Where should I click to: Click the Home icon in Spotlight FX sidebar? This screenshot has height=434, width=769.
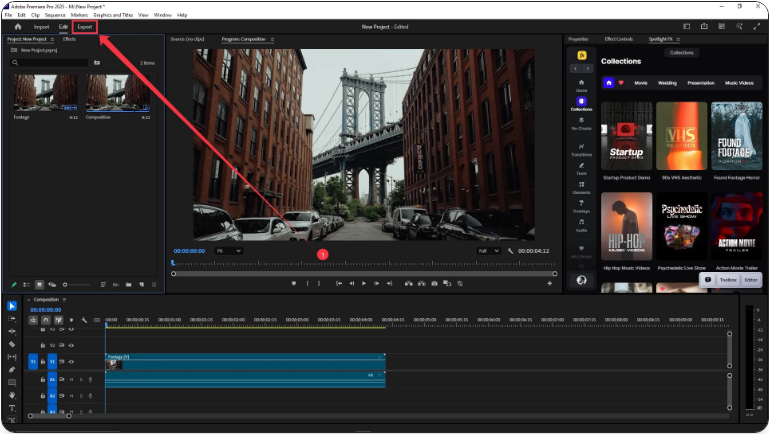coord(581,82)
